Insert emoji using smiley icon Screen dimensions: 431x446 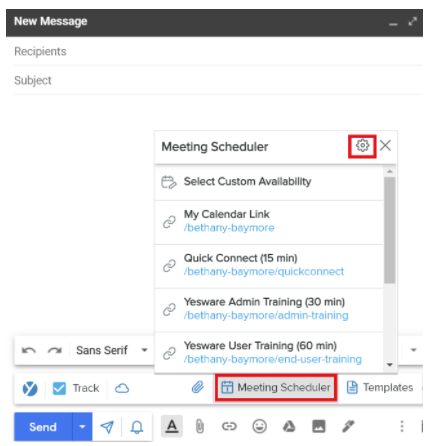pos(259,426)
